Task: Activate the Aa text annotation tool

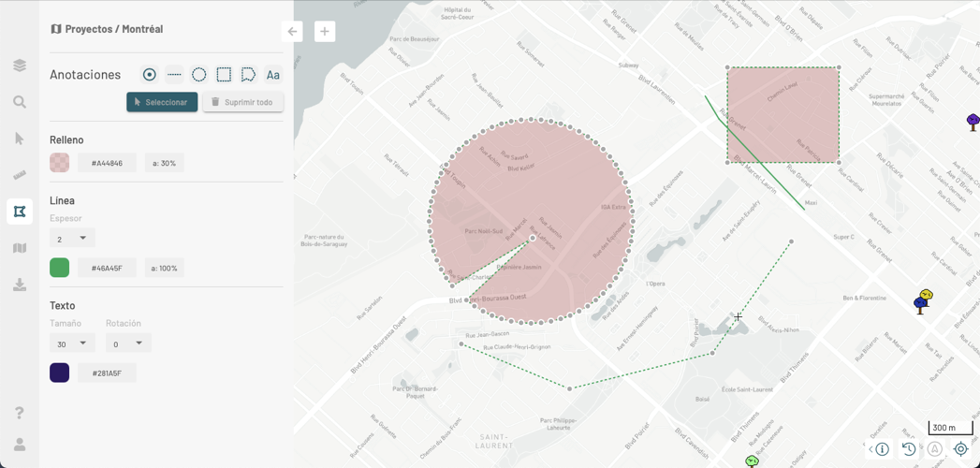Action: pyautogui.click(x=273, y=75)
